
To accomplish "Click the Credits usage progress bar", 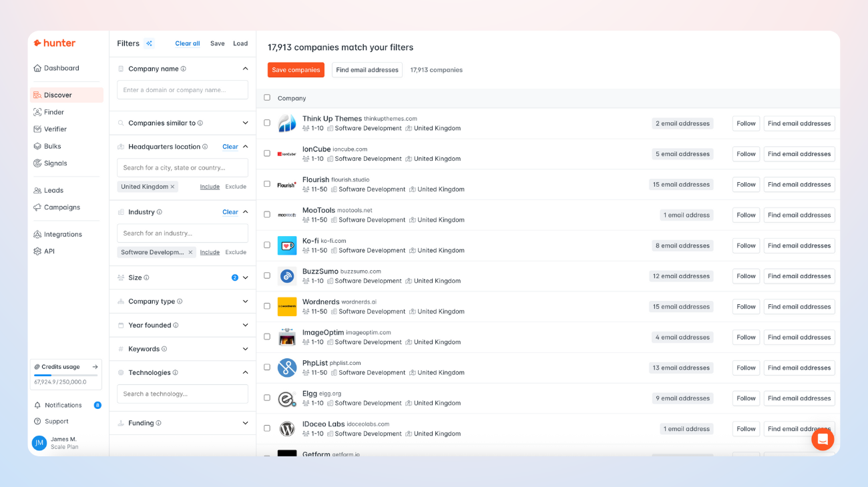I will (x=65, y=376).
